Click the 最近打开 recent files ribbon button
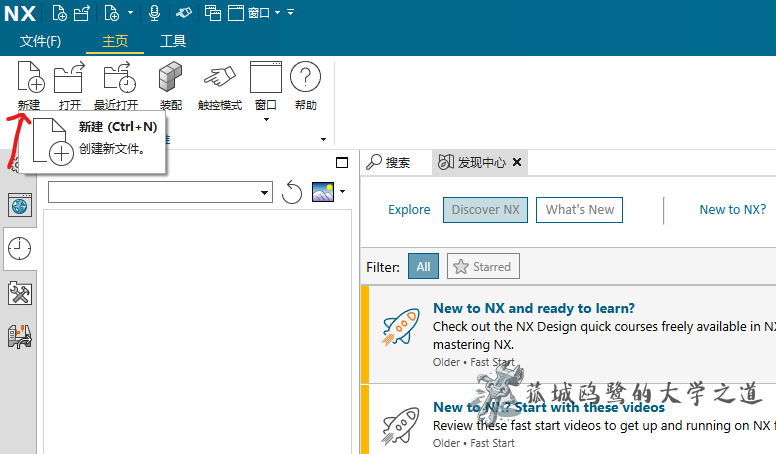This screenshot has width=776, height=454. [117, 86]
